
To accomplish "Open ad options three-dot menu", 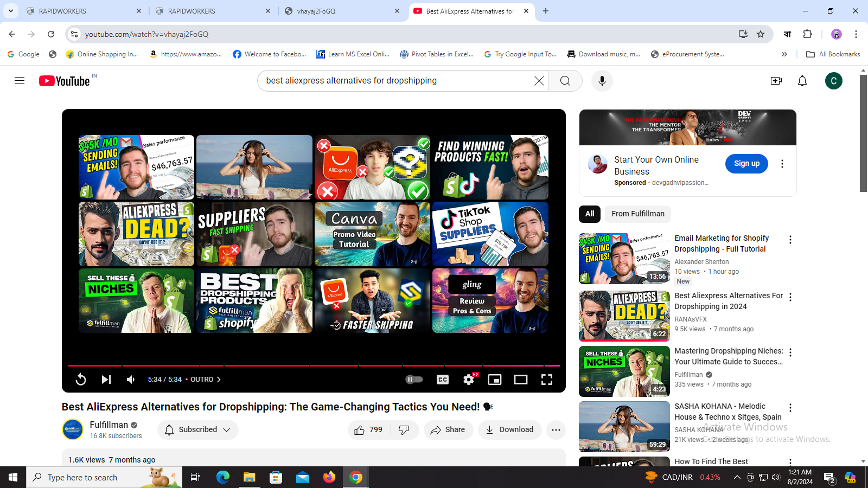I will 782,163.
